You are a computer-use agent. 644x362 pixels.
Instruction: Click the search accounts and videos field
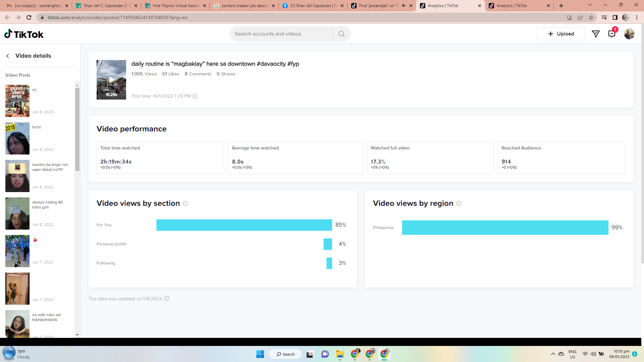[x=282, y=34]
